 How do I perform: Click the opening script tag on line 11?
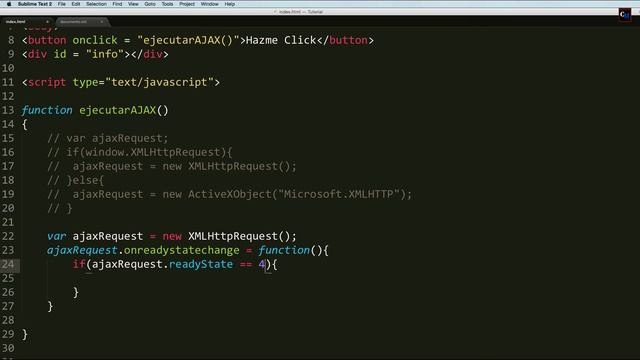point(121,82)
